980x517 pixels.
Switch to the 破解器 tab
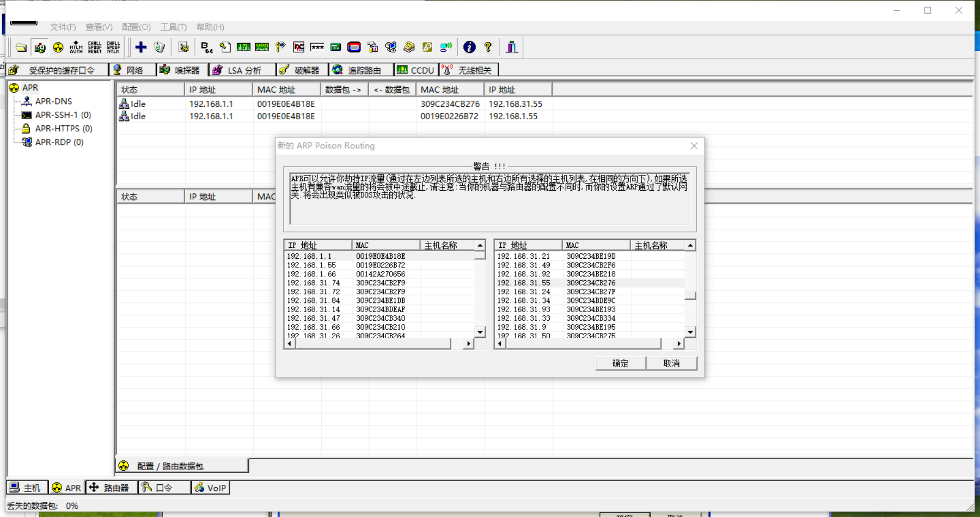coord(302,70)
